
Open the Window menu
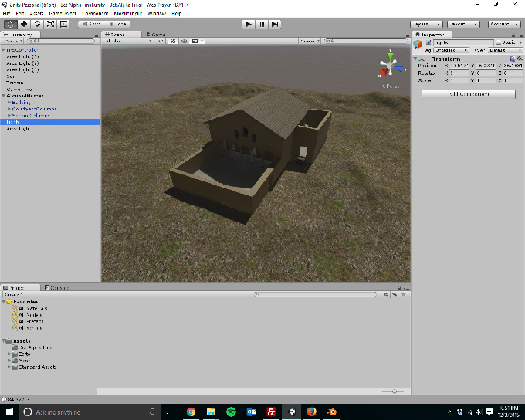[157, 13]
